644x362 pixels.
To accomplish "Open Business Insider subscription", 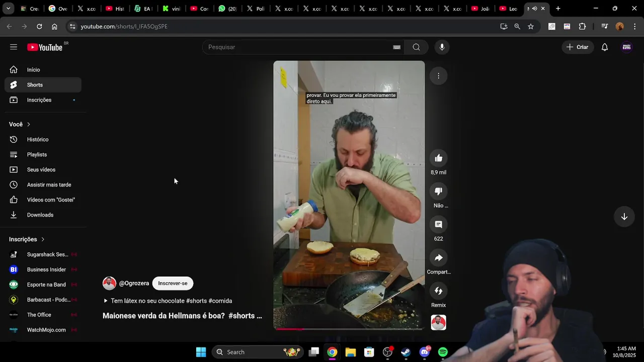I will [43, 269].
